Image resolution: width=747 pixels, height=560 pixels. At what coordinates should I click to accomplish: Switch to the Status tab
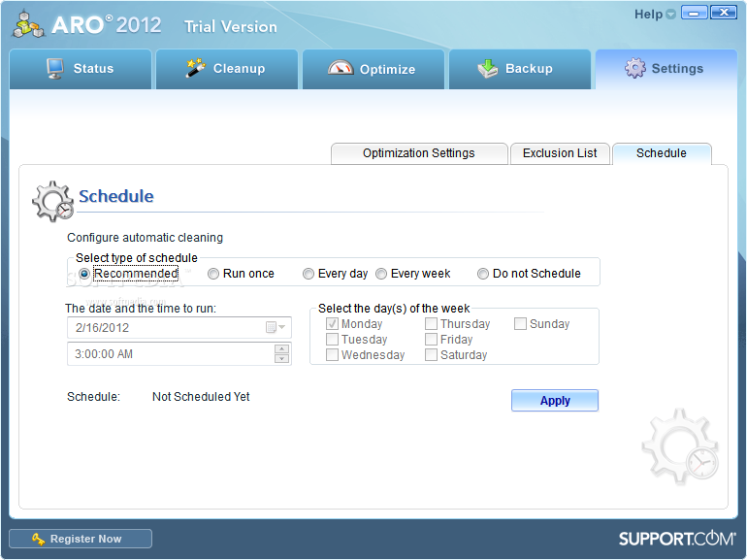pyautogui.click(x=81, y=69)
